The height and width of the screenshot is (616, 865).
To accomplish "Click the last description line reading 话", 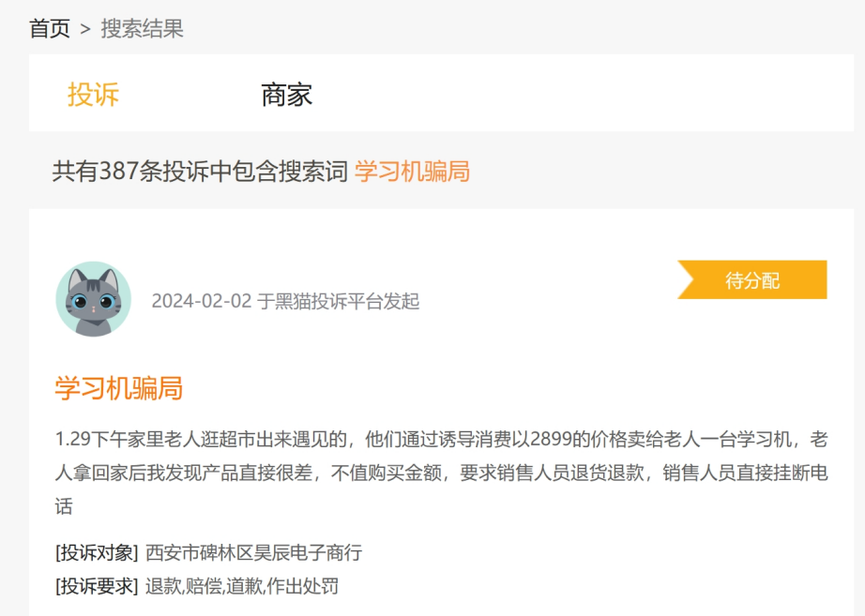I will 64,506.
